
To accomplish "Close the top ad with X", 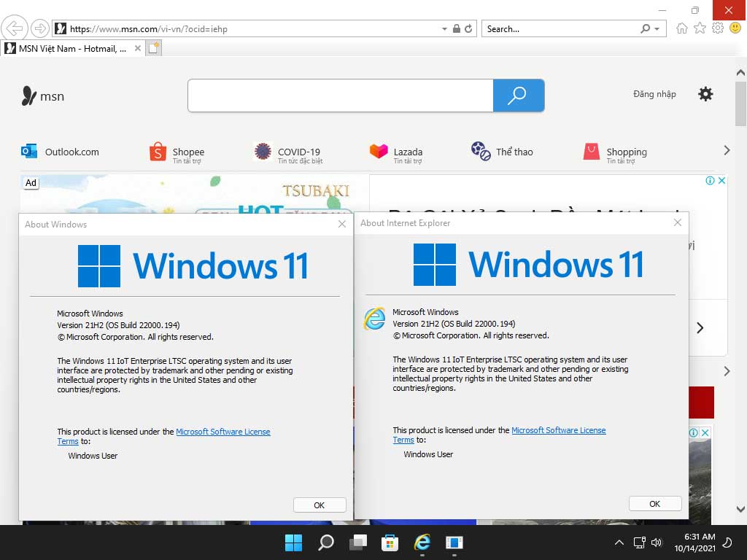I will (721, 181).
